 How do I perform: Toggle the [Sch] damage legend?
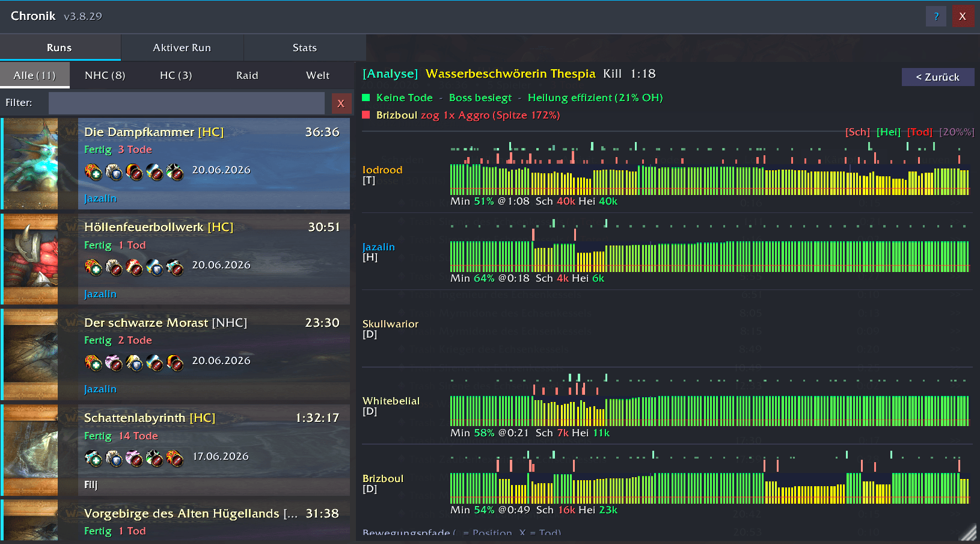tap(857, 132)
